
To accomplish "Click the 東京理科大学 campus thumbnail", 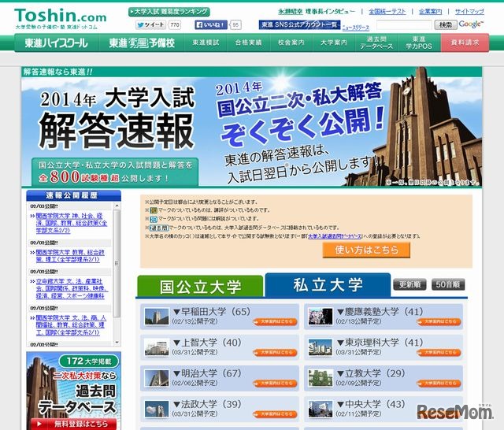I will [x=321, y=347].
